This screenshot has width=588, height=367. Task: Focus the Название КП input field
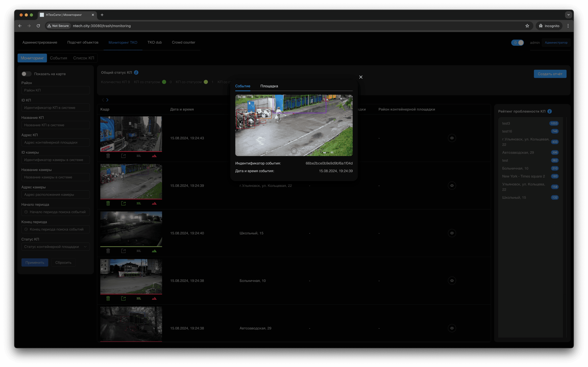tap(55, 125)
